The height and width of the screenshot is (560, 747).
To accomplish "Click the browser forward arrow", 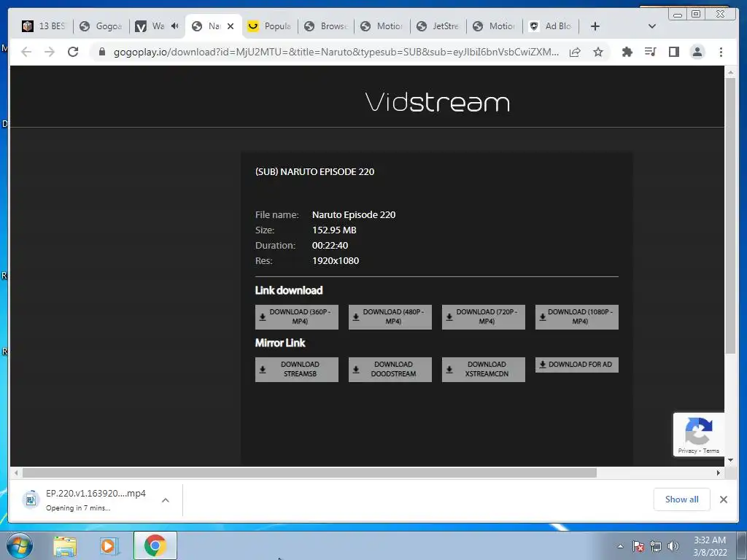I will point(50,52).
